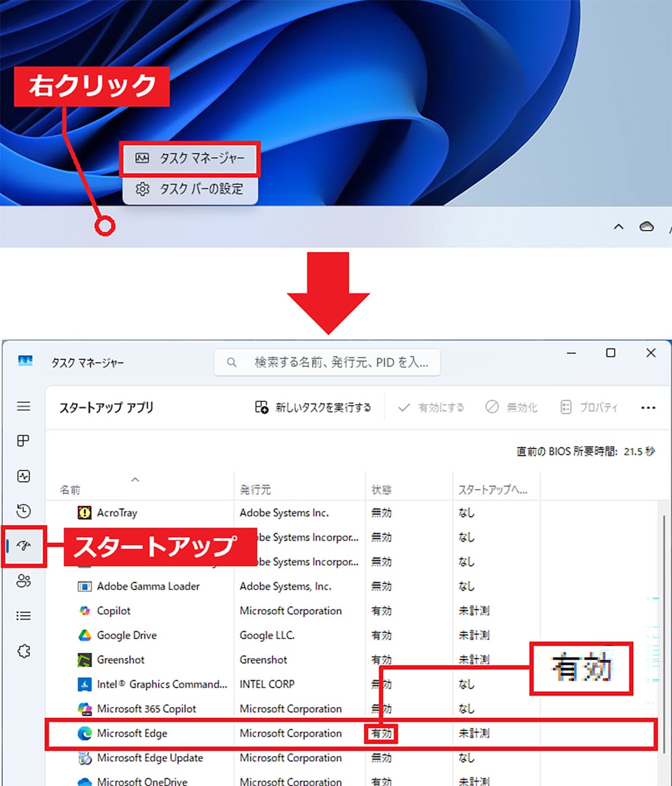
Task: Sort by 状態 column header
Action: [381, 490]
